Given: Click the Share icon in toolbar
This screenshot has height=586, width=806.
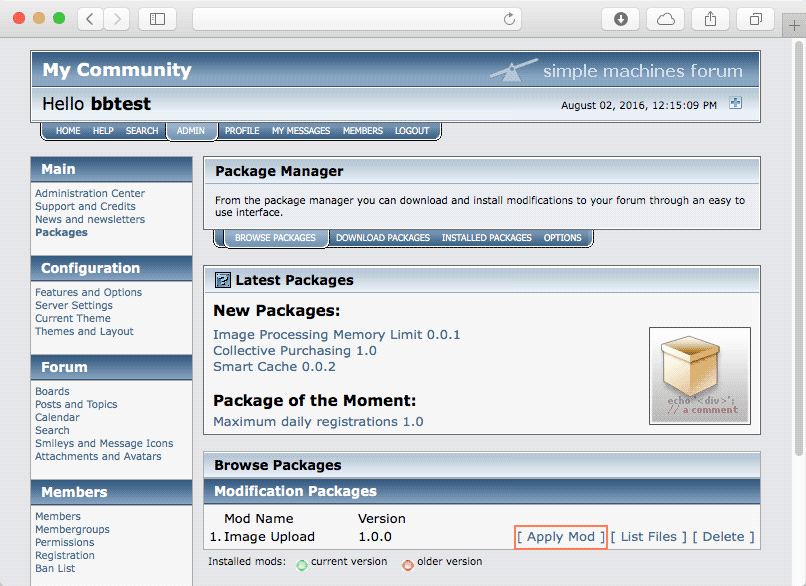Looking at the screenshot, I should click(x=710, y=19).
